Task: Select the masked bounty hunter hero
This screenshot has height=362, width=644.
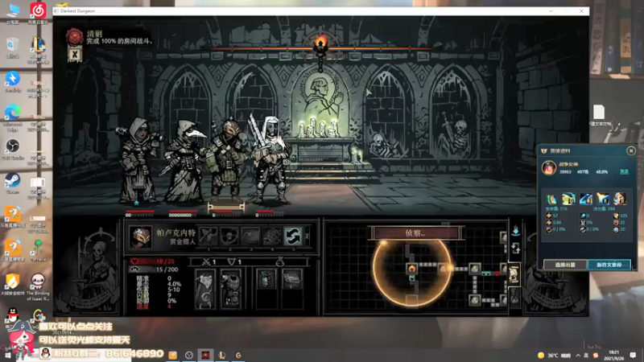Action: tap(226, 160)
